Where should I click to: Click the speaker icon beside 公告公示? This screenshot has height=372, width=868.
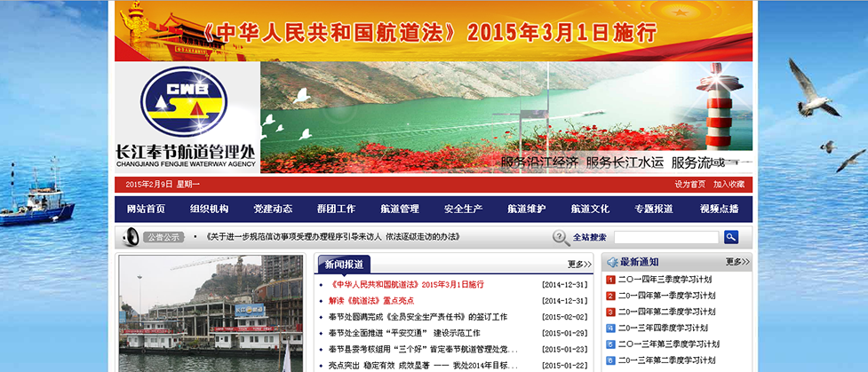(131, 236)
